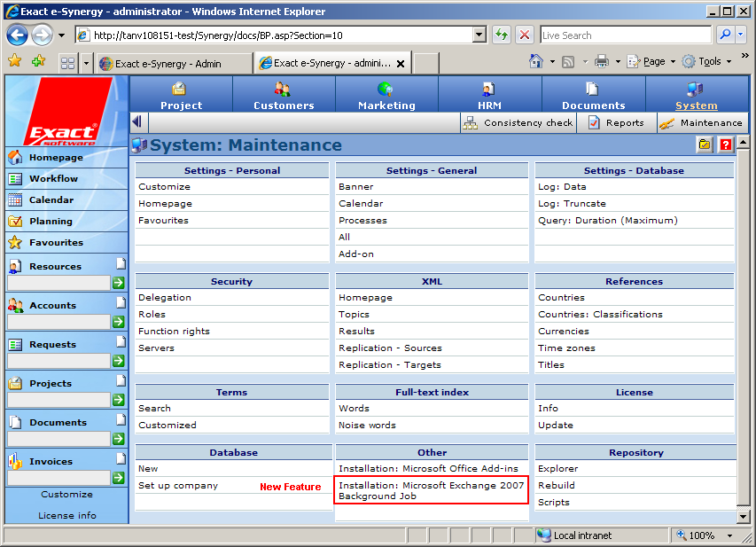Click the red help question mark icon
This screenshot has height=547, width=756.
tap(726, 145)
